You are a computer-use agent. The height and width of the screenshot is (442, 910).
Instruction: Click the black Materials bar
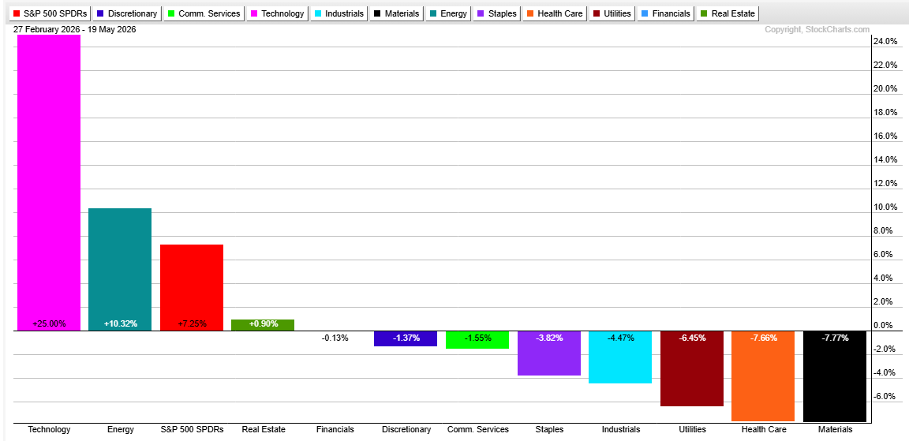pyautogui.click(x=835, y=376)
